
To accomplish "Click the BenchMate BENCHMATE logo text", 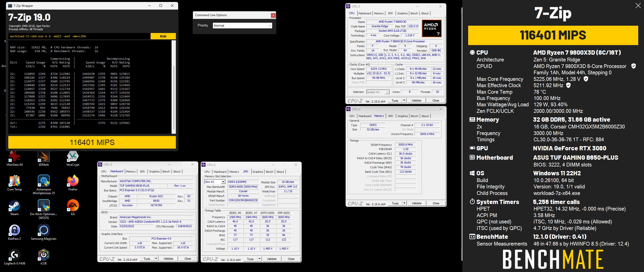I will 553,259.
